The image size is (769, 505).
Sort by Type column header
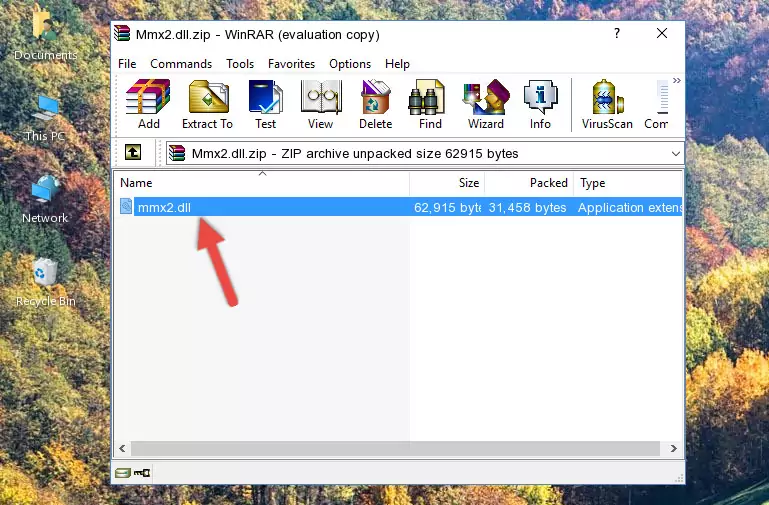(x=628, y=182)
